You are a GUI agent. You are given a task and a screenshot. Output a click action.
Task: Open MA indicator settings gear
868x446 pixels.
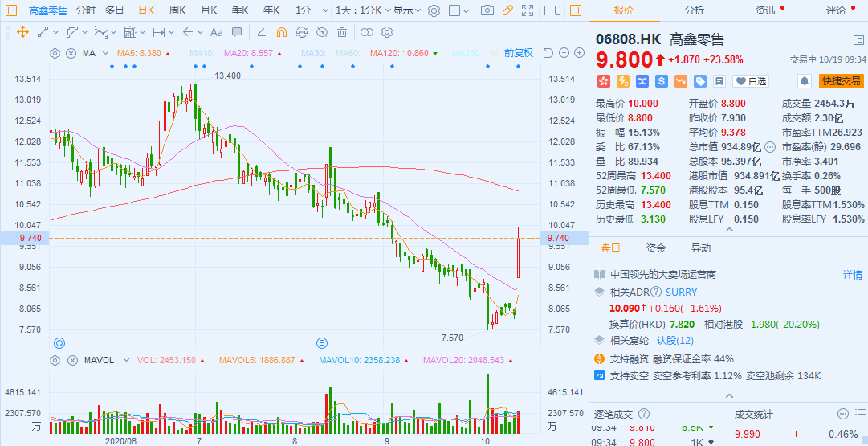55,53
